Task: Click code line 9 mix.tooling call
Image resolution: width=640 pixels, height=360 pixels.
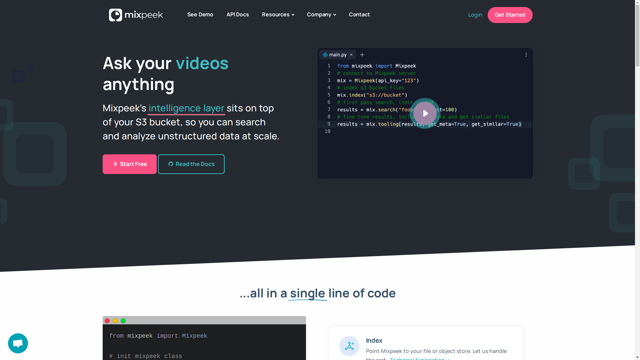Action: [x=429, y=124]
